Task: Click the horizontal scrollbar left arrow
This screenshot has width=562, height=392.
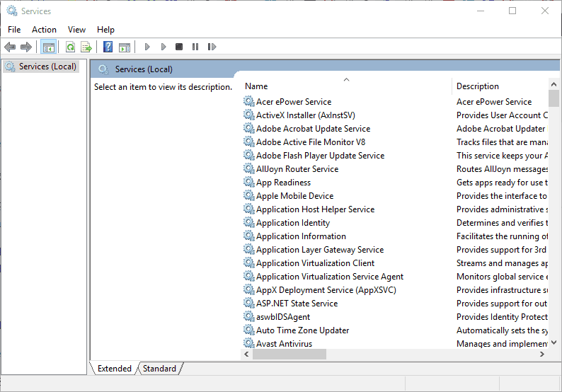Action: pos(246,354)
